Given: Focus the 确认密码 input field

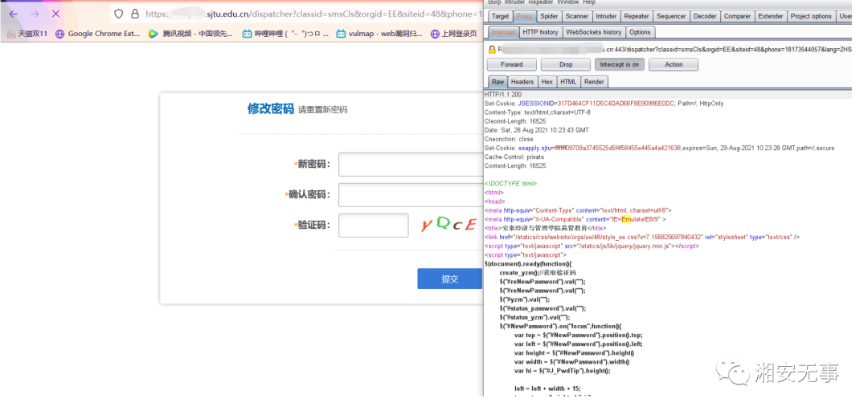Looking at the screenshot, I should 411,195.
